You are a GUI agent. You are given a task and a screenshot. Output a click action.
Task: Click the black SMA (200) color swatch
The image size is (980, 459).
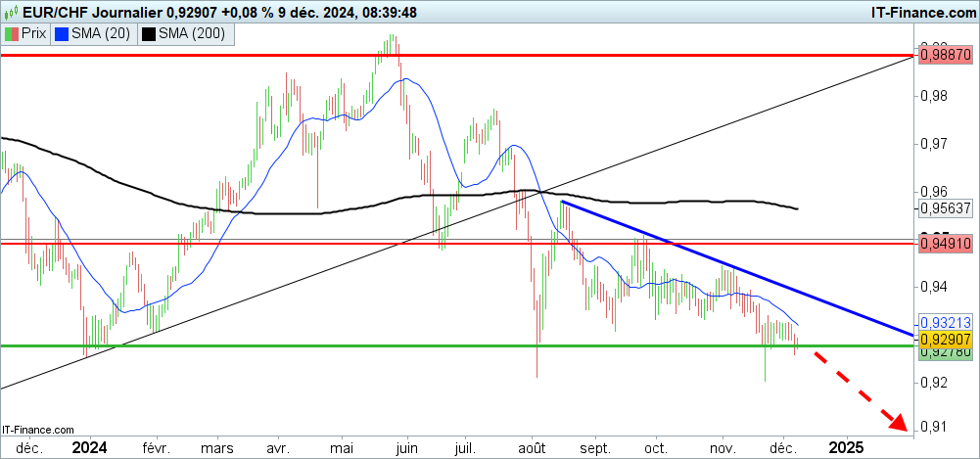point(149,34)
